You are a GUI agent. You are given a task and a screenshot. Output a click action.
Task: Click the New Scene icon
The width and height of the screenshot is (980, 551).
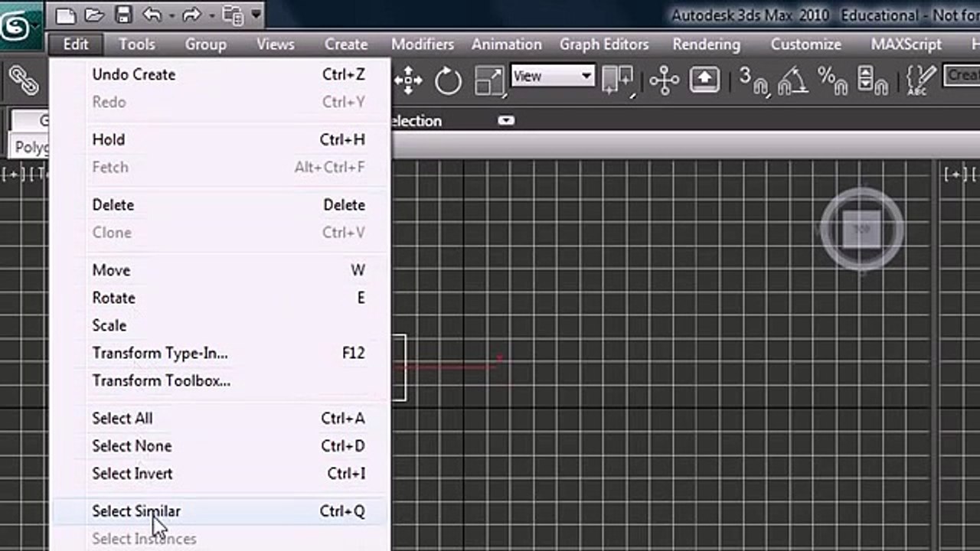[x=67, y=15]
